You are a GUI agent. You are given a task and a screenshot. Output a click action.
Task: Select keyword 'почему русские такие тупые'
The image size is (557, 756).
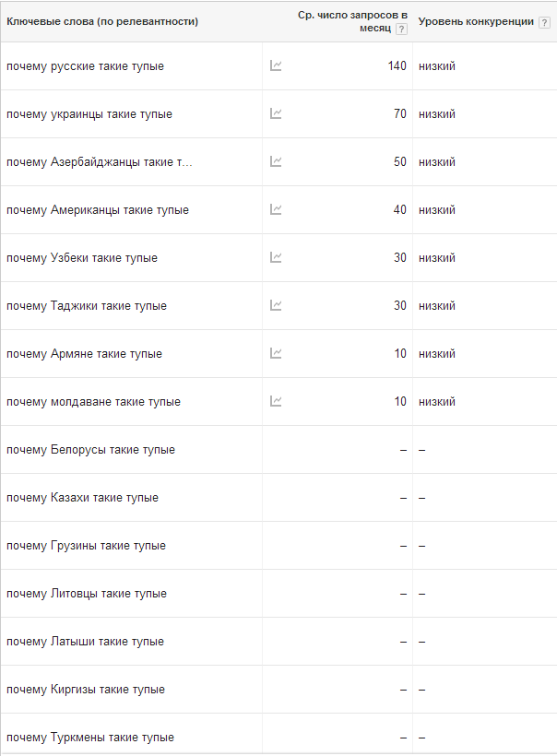pyautogui.click(x=85, y=66)
